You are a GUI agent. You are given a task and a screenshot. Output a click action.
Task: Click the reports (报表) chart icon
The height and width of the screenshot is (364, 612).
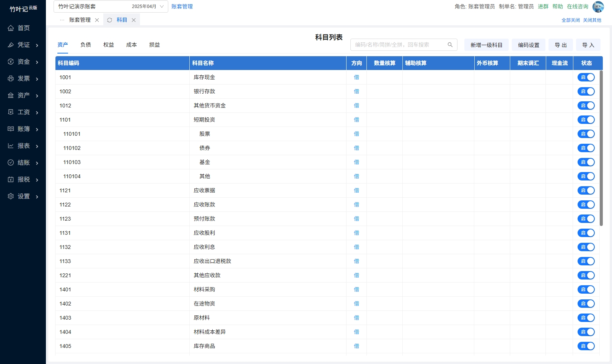11,146
